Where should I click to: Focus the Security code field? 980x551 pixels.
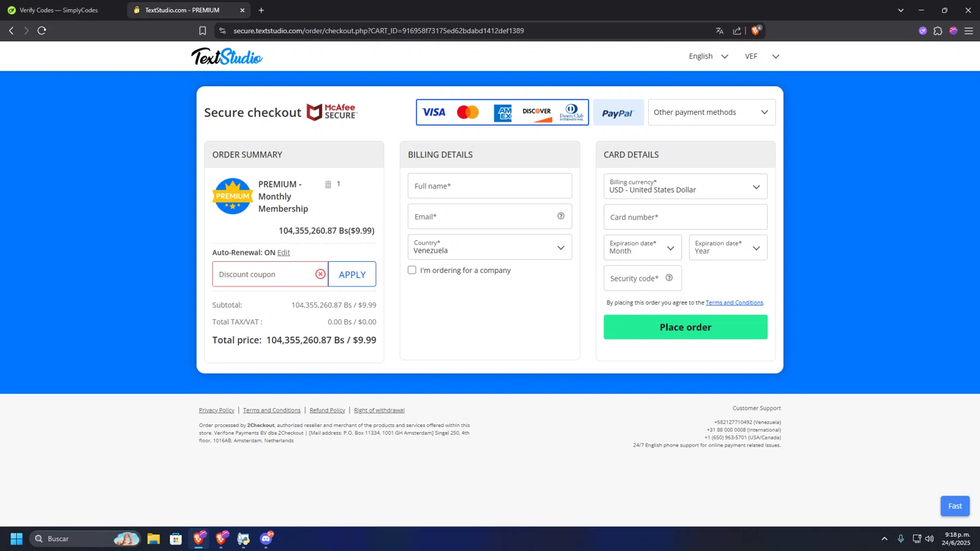point(642,278)
